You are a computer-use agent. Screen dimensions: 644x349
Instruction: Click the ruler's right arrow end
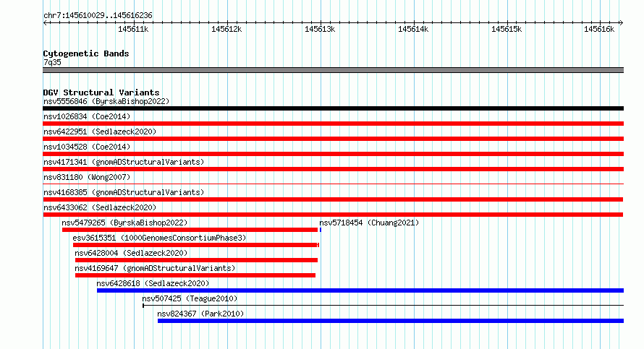(621, 22)
